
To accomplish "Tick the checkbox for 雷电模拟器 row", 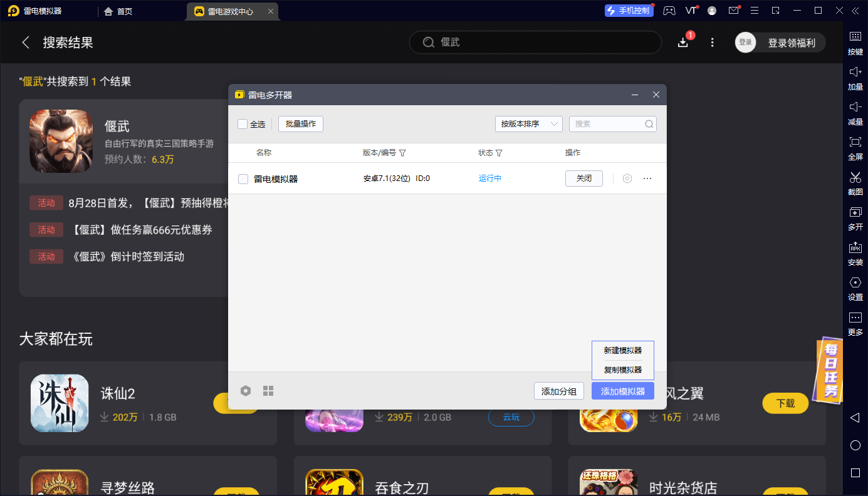I will 243,179.
